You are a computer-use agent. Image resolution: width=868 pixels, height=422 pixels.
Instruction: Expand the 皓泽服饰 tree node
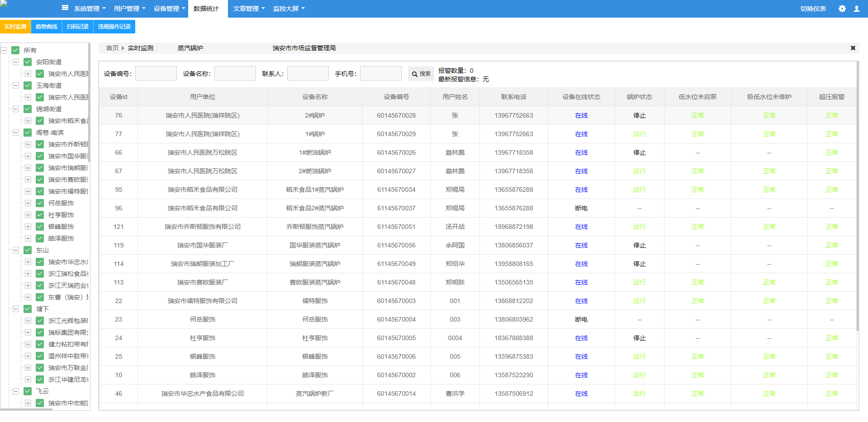point(28,238)
